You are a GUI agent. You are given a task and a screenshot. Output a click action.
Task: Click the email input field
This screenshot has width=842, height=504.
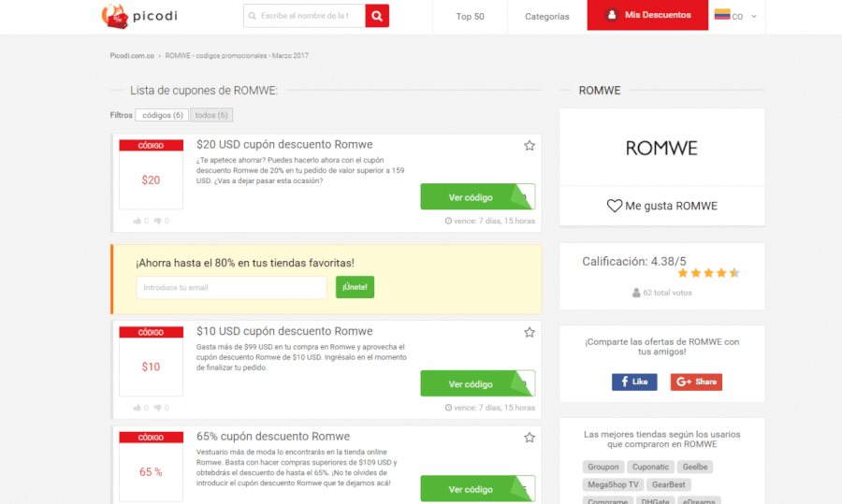(231, 287)
